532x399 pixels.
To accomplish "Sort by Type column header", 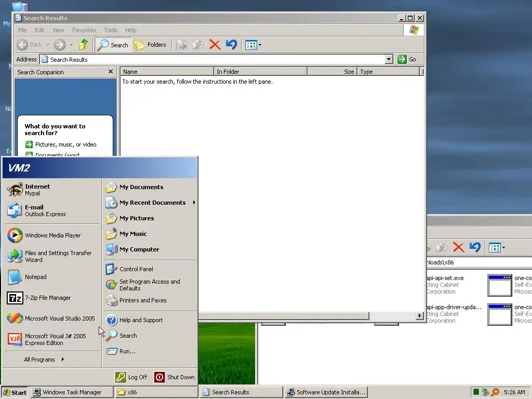I will pos(388,72).
